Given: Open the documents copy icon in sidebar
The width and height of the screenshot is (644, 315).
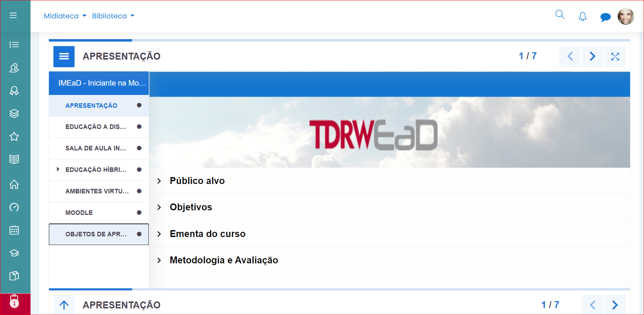Looking at the screenshot, I should pyautogui.click(x=14, y=276).
